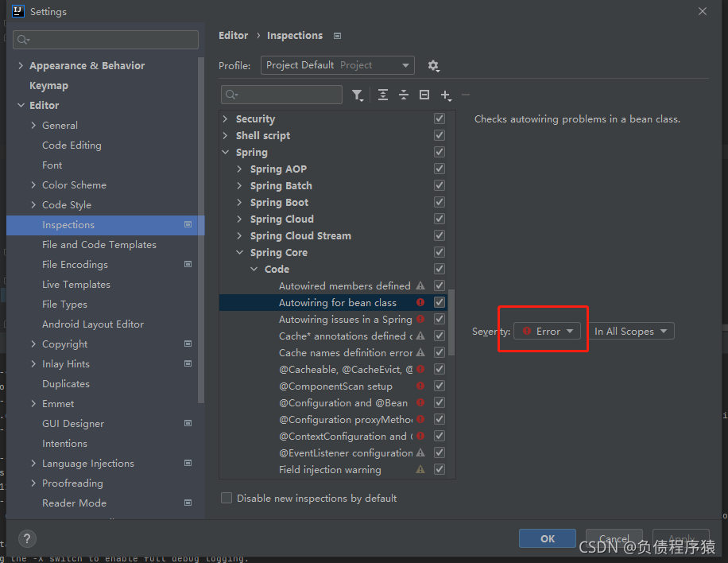Click project icon on Copyright row
Viewport: 728px width, 563px height.
(x=188, y=344)
